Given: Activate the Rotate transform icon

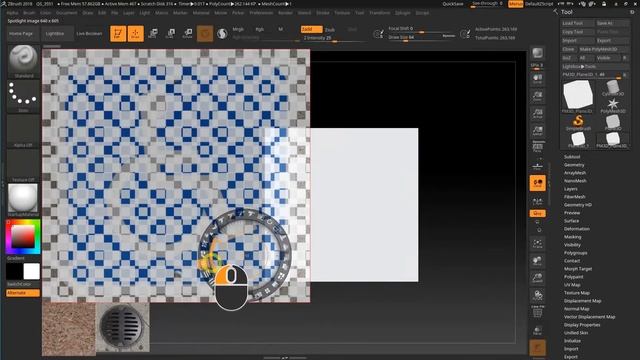Looking at the screenshot, I should click(188, 33).
